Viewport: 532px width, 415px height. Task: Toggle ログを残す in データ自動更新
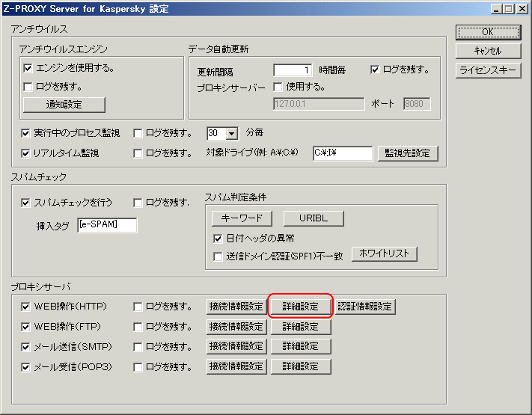point(375,70)
